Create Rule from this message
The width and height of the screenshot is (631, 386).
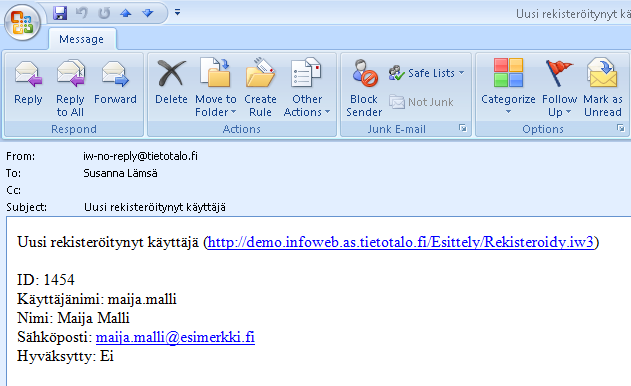[260, 88]
